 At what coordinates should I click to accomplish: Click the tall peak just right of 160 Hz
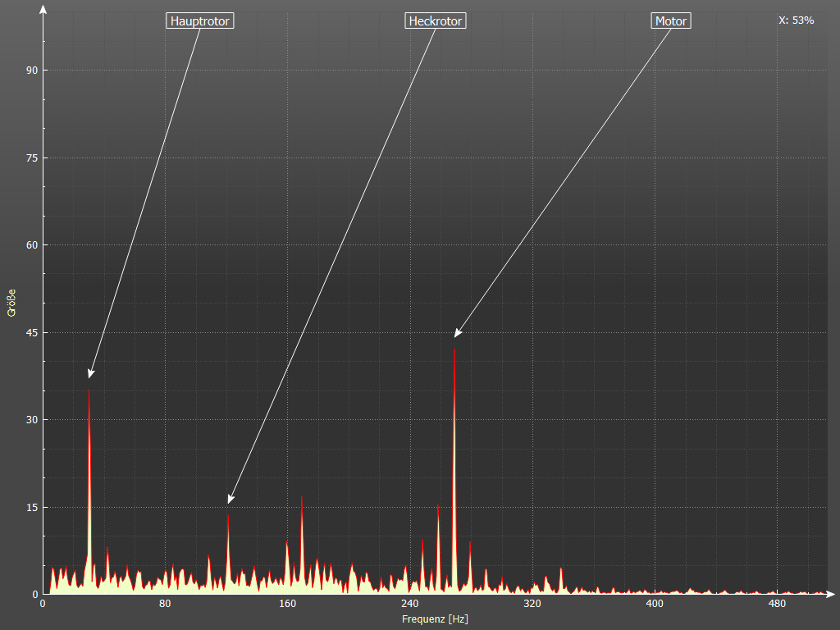[x=302, y=498]
